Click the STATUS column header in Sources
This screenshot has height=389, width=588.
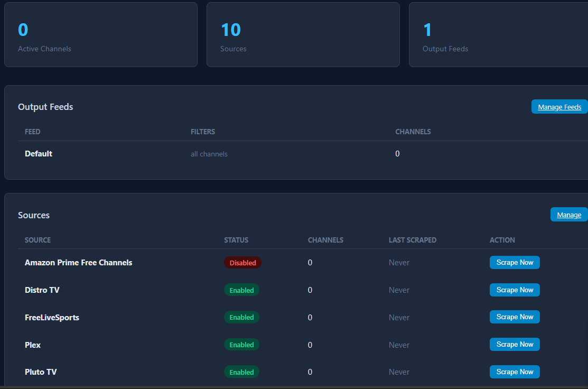point(236,240)
